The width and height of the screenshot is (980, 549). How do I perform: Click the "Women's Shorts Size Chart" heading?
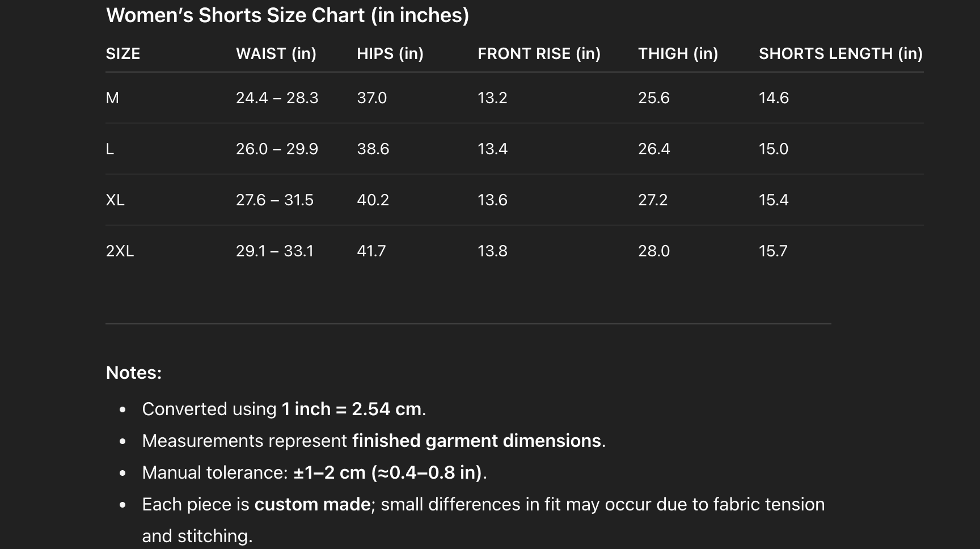[287, 15]
